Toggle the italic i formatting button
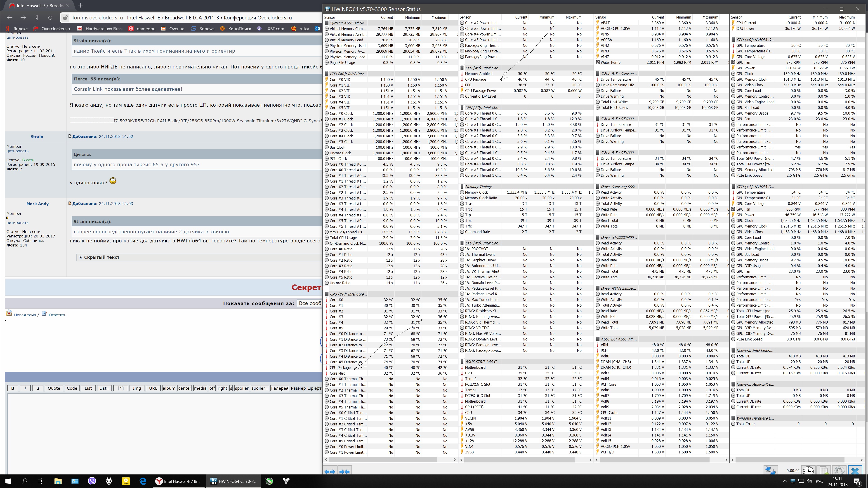This screenshot has height=488, width=868. click(x=25, y=388)
